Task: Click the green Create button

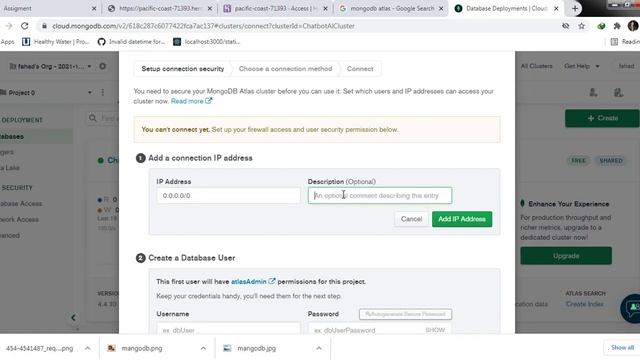Action: click(602, 118)
